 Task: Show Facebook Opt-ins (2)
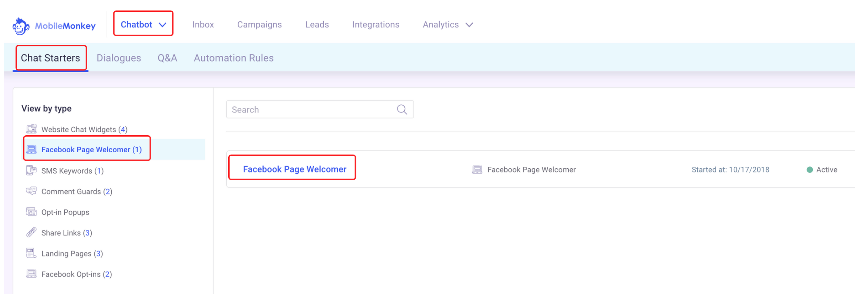76,274
